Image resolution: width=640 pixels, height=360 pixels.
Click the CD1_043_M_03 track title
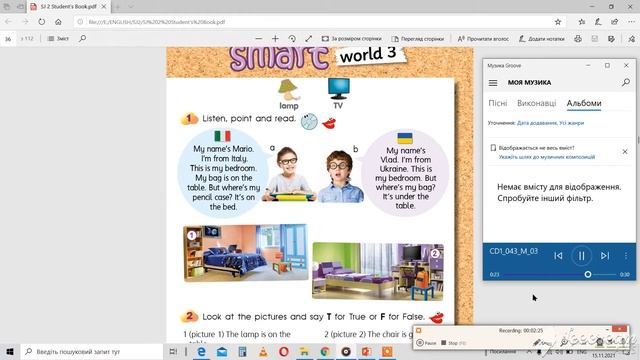coord(513,251)
